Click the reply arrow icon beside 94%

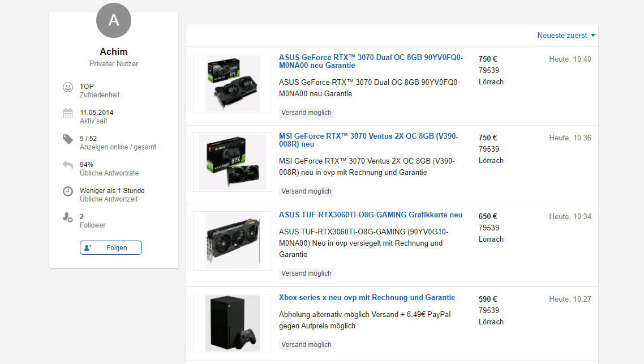coord(68,165)
